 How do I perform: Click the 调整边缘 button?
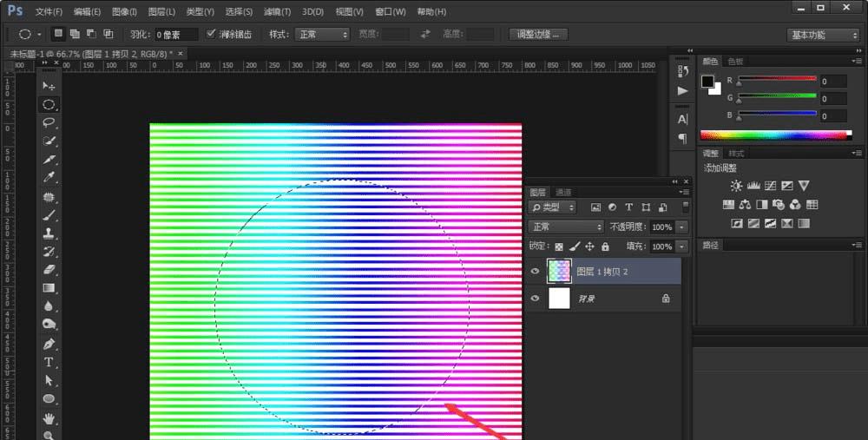538,35
